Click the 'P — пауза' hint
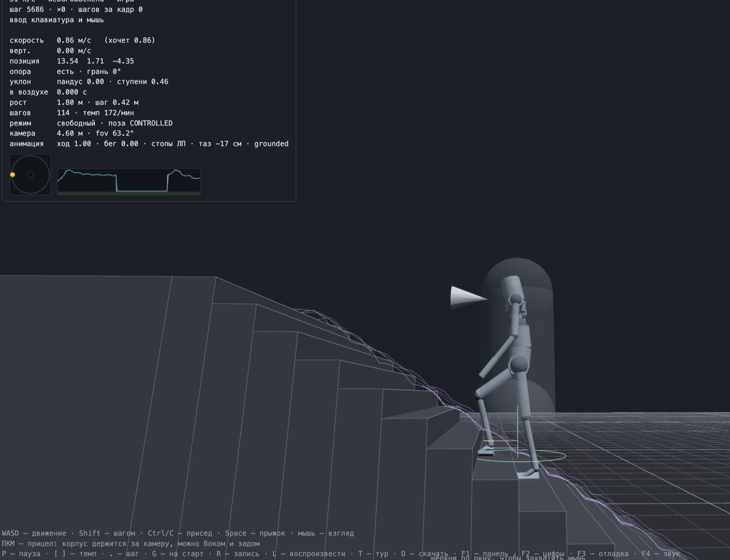This screenshot has height=560, width=730. tap(21, 554)
